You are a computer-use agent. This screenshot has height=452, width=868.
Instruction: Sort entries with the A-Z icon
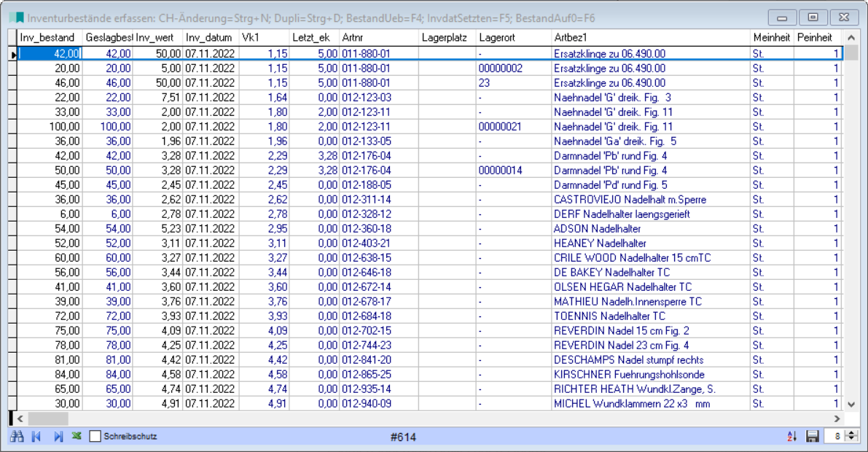[x=792, y=437]
